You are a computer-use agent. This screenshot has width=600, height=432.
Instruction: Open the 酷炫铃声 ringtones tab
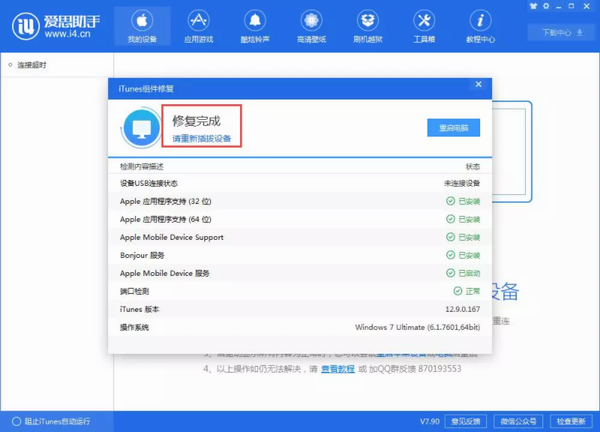[255, 26]
